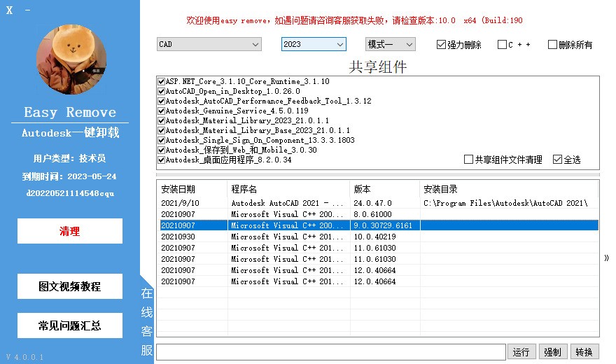Click the 2021/9/10 install date cell
The height and width of the screenshot is (364, 616).
point(181,203)
